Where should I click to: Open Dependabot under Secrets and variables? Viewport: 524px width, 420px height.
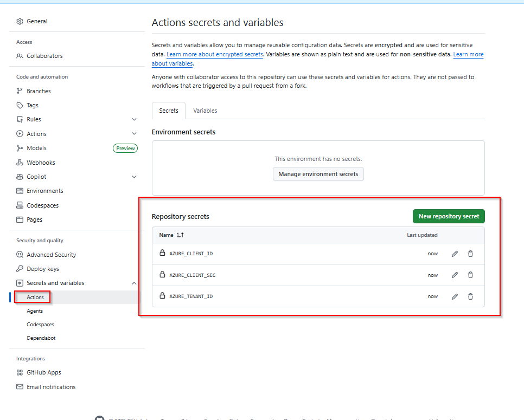coord(41,338)
